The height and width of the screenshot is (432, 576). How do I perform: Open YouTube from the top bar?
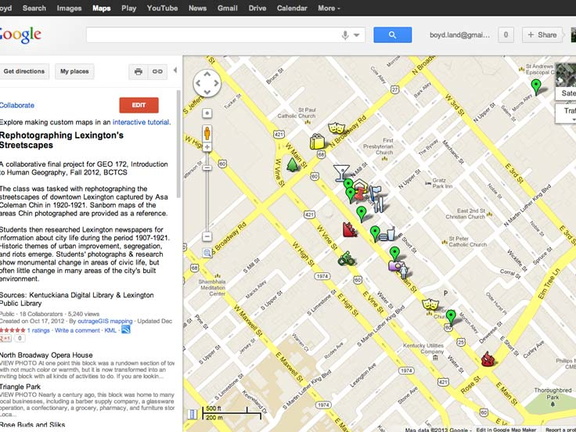click(162, 8)
